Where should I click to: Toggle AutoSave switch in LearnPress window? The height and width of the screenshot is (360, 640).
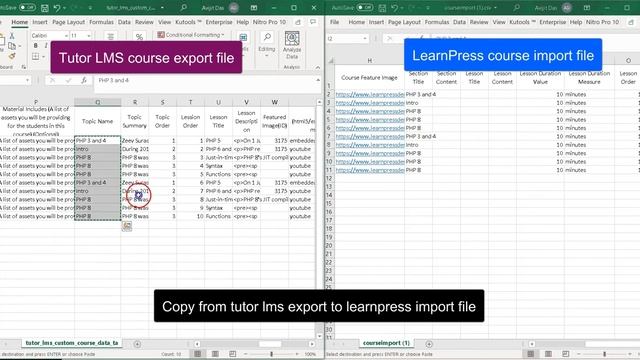point(364,7)
